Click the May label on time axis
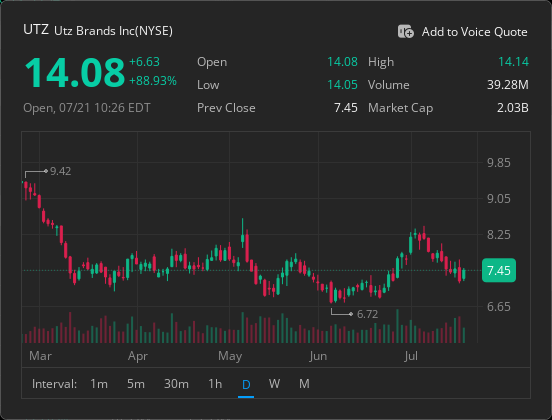Viewport: 552px width, 420px height. click(230, 356)
